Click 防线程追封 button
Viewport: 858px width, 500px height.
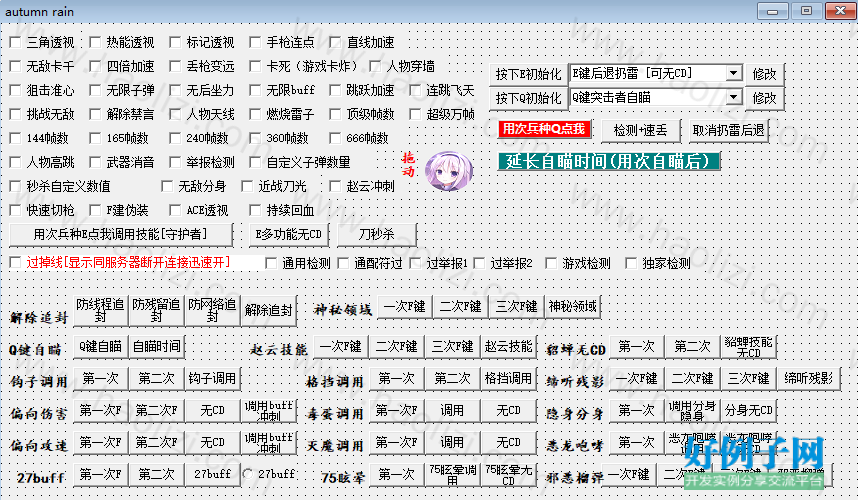coord(101,310)
